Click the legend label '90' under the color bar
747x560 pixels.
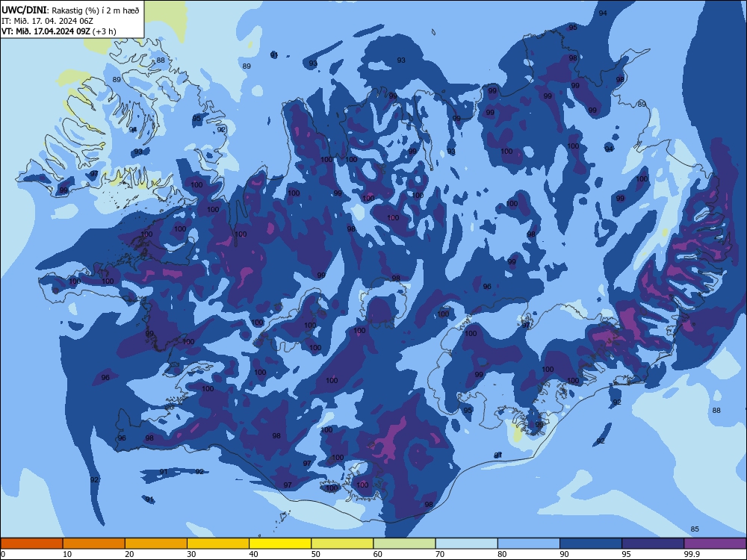pos(565,554)
